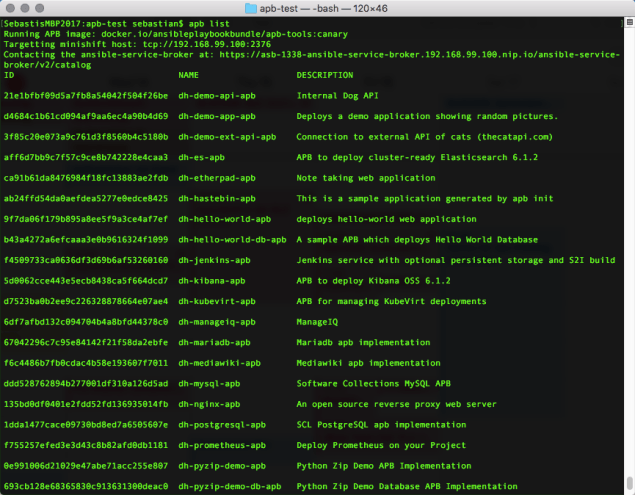Click 'dh-nginx-apb' in the NAME column

(x=209, y=404)
